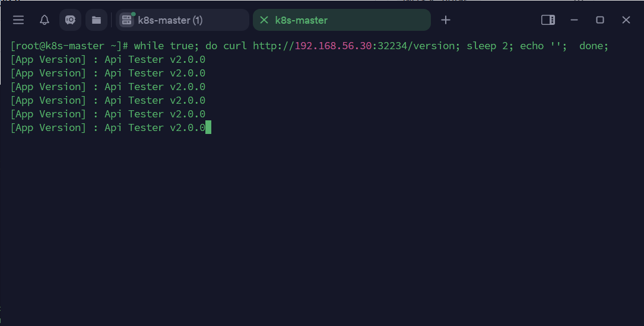The width and height of the screenshot is (644, 326).
Task: Toggle the side panel layout icon
Action: 548,20
